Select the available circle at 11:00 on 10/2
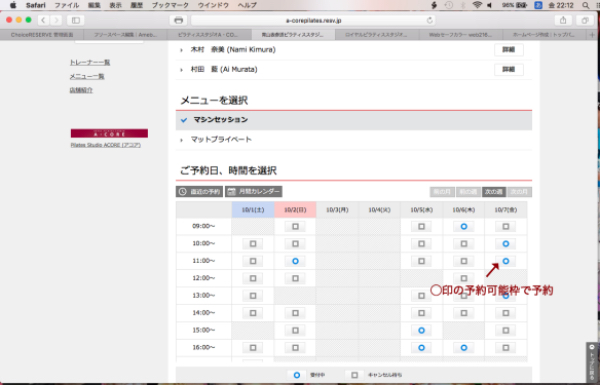The image size is (600, 385). (295, 261)
